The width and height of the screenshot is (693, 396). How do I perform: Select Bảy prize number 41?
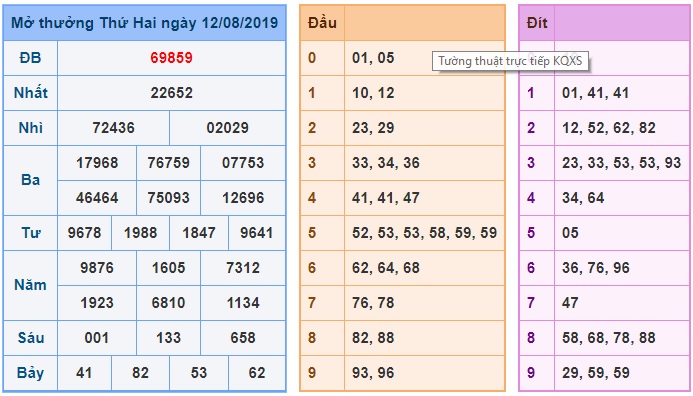coord(84,373)
